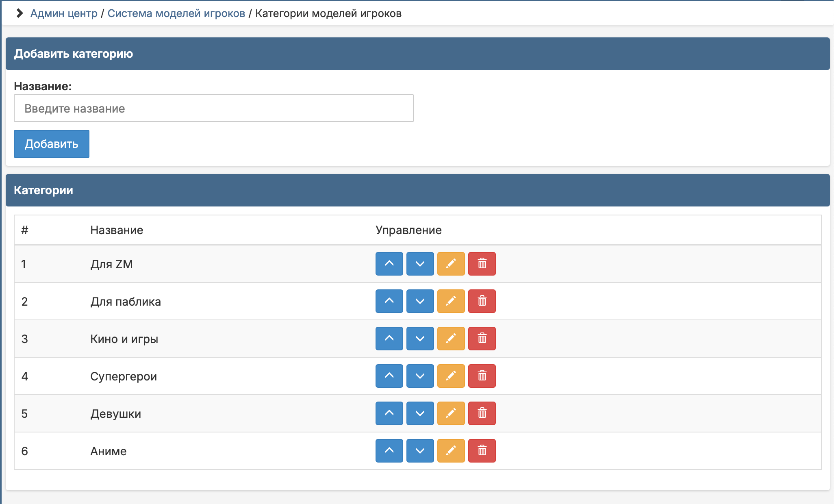Delete the 'Для ZM' category
This screenshot has height=504, width=834.
tap(482, 264)
